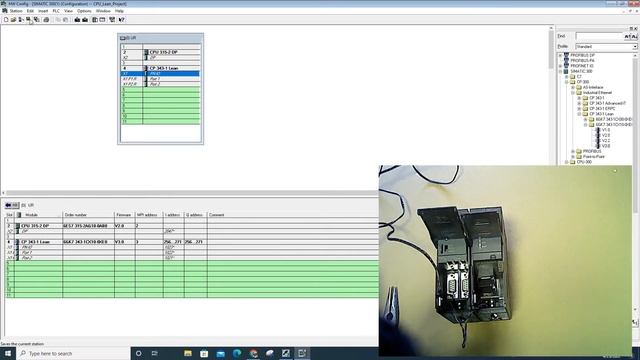Screen dimensions: 640x360
Task: Click the New station toolbar icon
Action: 6,20
